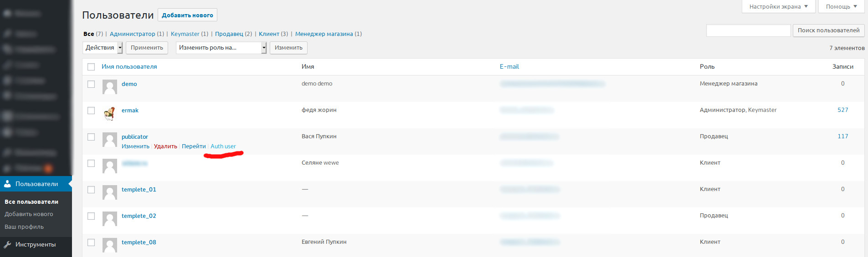Open the Действия bulk actions dropdown
Image resolution: width=868 pixels, height=257 pixels.
click(x=103, y=48)
